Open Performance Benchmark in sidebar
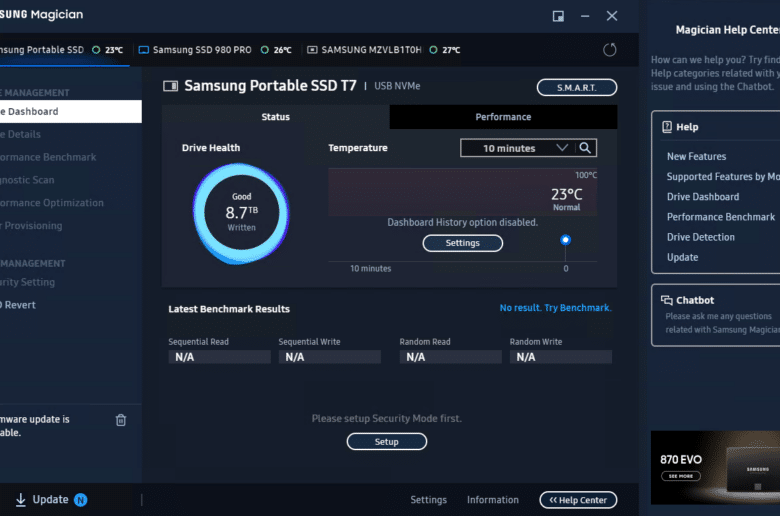 [x=71, y=157]
